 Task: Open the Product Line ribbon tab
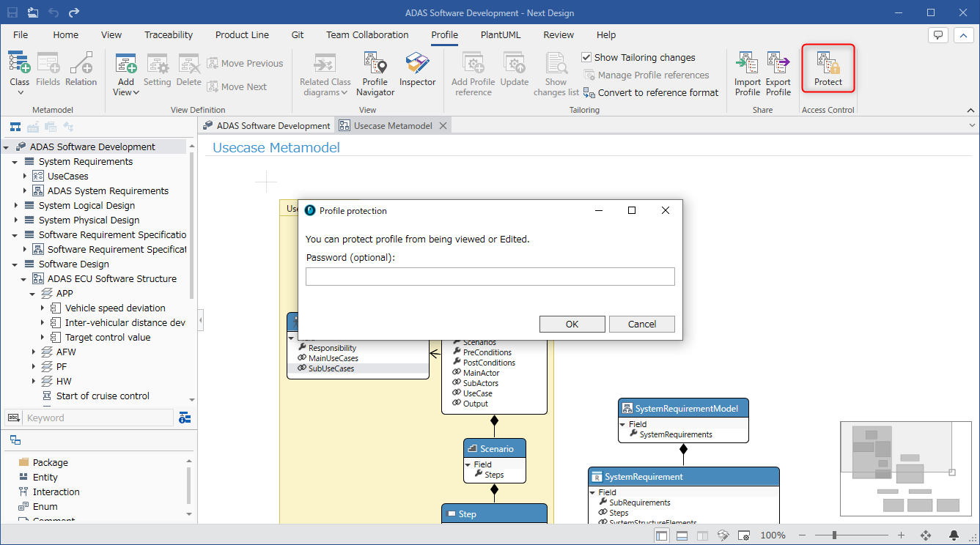[242, 34]
